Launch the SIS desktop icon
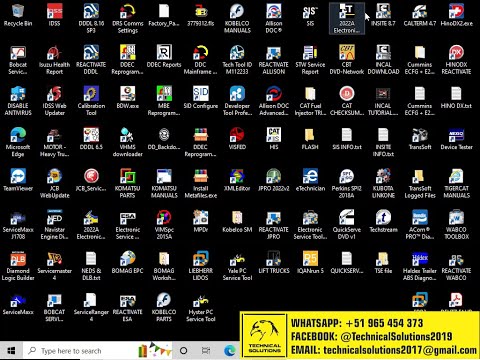This screenshot has height=360, width=480. (310, 16)
